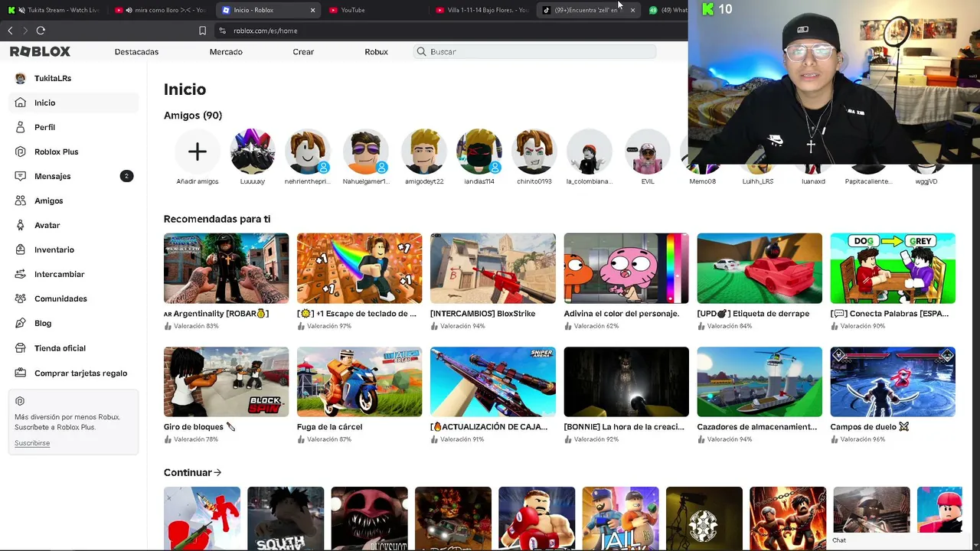980x551 pixels.
Task: Open Perfil in the left sidebar
Action: pyautogui.click(x=73, y=127)
